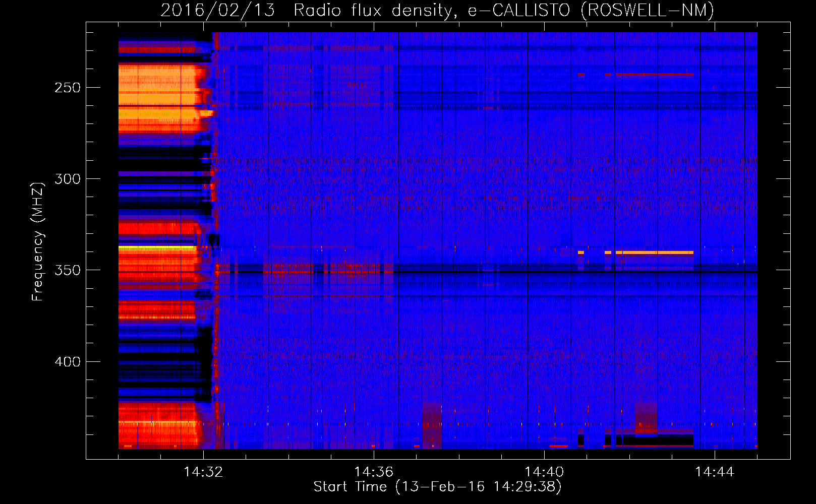Image resolution: width=816 pixels, height=504 pixels.
Task: Click the y-axis label 'Frequency (MHZ)'
Action: coord(38,241)
